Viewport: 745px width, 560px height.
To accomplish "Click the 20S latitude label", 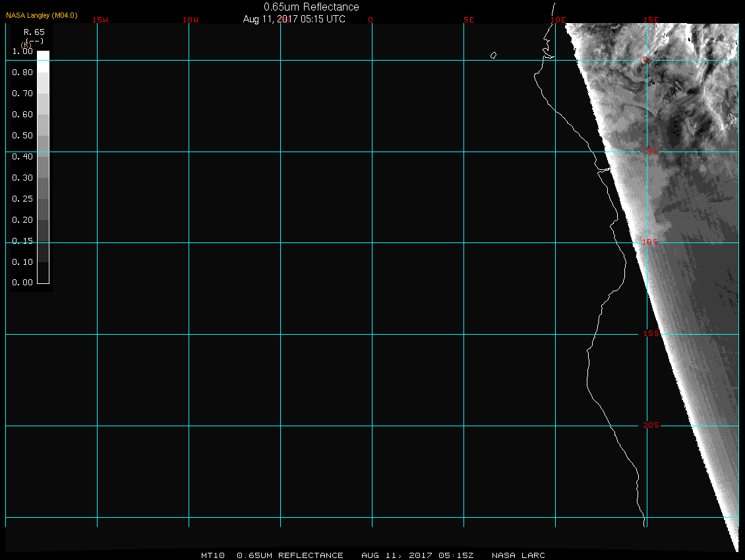I will pos(650,426).
